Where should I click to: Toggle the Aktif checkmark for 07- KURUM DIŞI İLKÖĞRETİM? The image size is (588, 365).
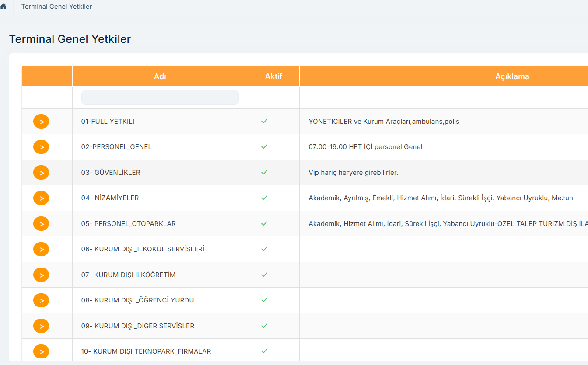264,275
